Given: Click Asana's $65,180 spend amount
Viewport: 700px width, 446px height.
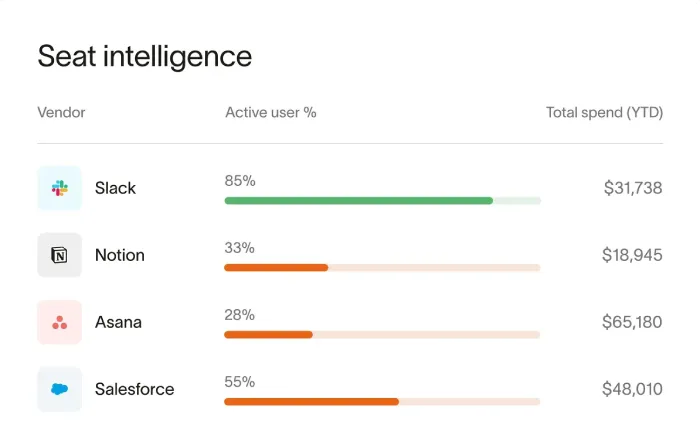Looking at the screenshot, I should pos(631,322).
